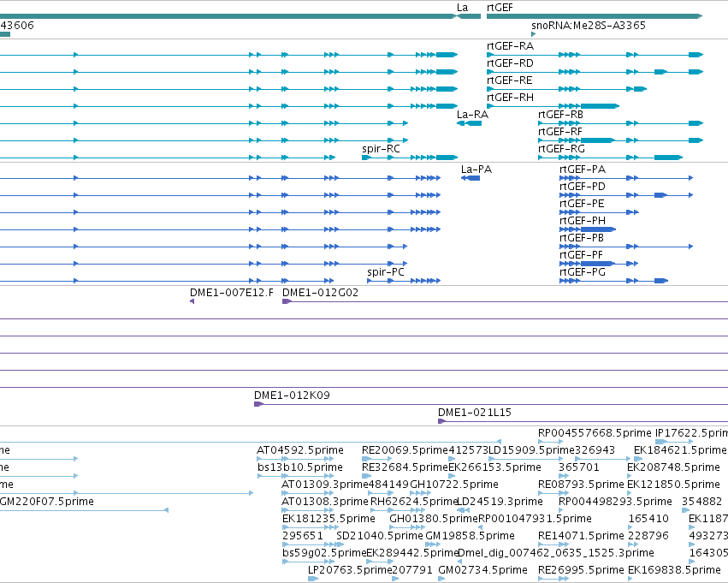Image resolution: width=728 pixels, height=583 pixels.
Task: Select the 295651 EST label
Action: pyautogui.click(x=302, y=537)
